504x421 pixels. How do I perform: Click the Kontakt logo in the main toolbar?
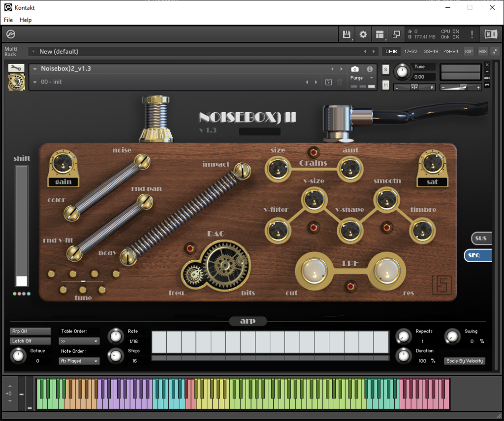pyautogui.click(x=11, y=34)
